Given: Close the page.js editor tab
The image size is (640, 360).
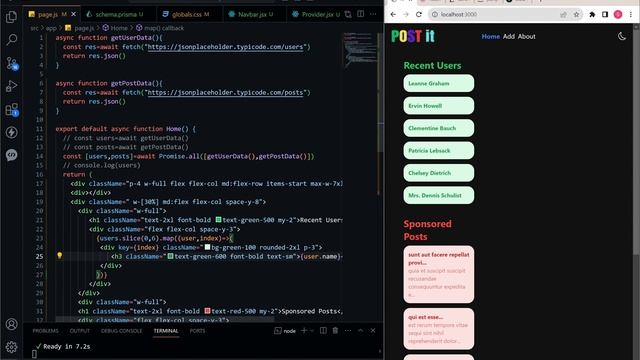Looking at the screenshot, I should coord(73,14).
